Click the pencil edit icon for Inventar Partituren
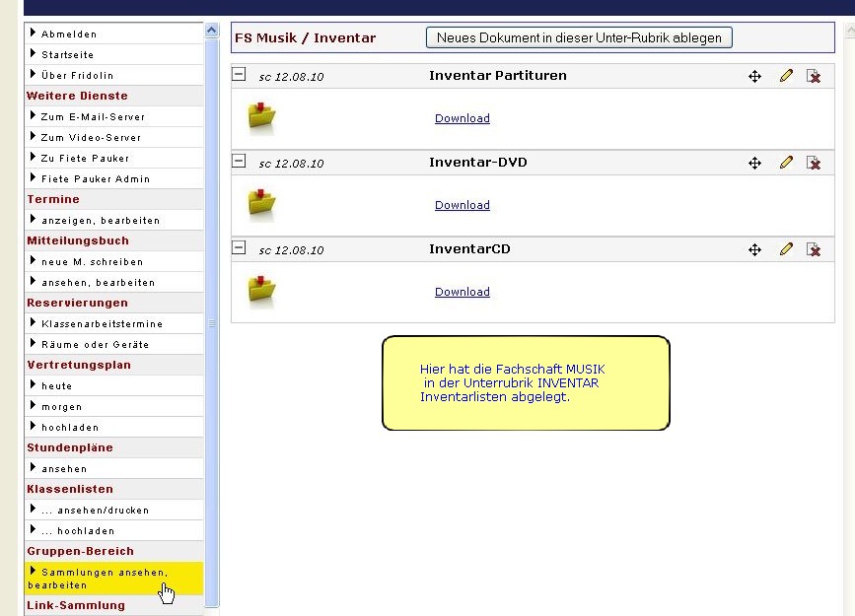Image resolution: width=855 pixels, height=616 pixels. (786, 76)
